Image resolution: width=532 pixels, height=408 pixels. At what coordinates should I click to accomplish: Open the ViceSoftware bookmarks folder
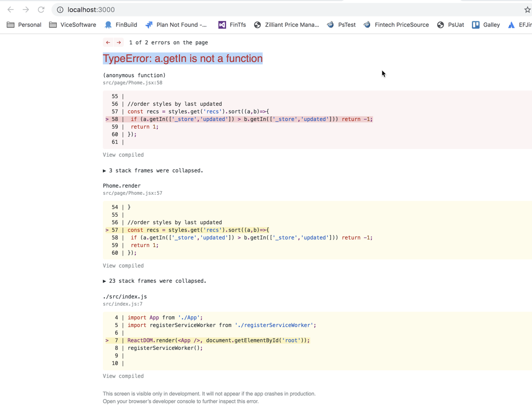(73, 25)
